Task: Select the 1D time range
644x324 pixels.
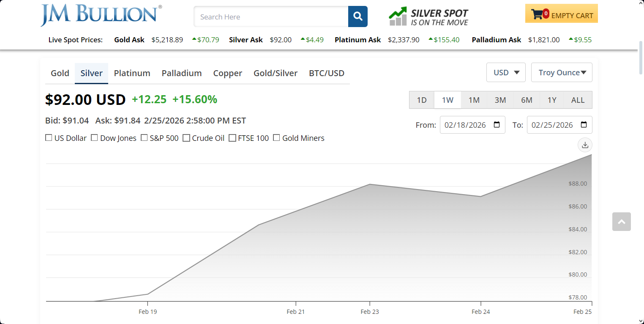Action: [422, 100]
